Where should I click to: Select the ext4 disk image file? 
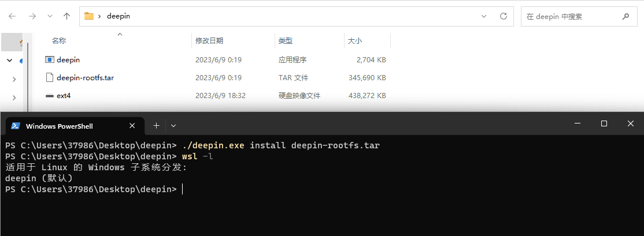pos(63,95)
